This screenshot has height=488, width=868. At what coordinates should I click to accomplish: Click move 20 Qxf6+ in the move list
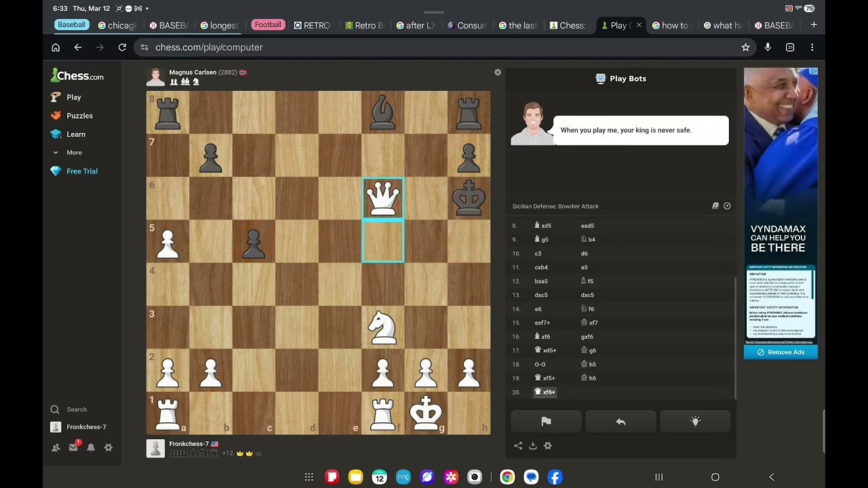point(545,392)
